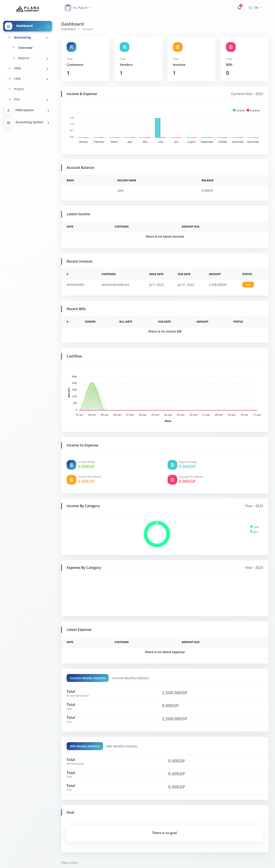Switch to Invoices Monthly Statistics tab
Screen dimensions: 275x868
[130, 678]
